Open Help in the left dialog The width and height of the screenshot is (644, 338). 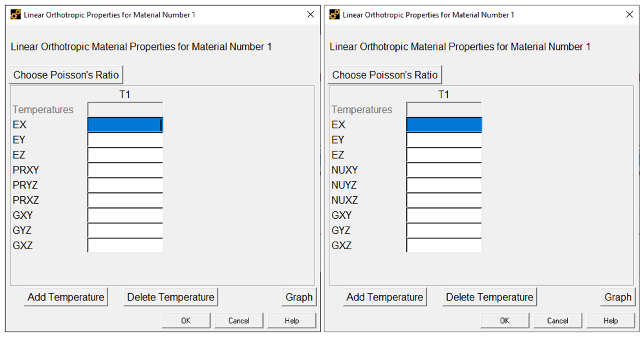[x=292, y=321]
